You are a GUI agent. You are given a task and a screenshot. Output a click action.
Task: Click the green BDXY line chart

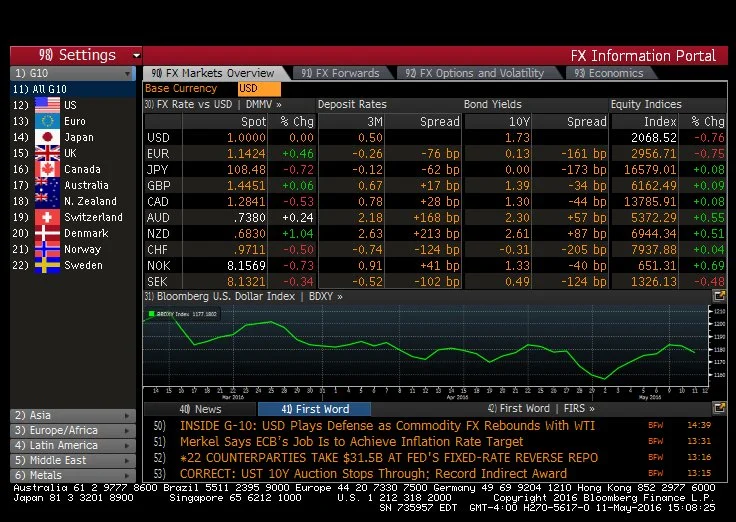click(425, 346)
